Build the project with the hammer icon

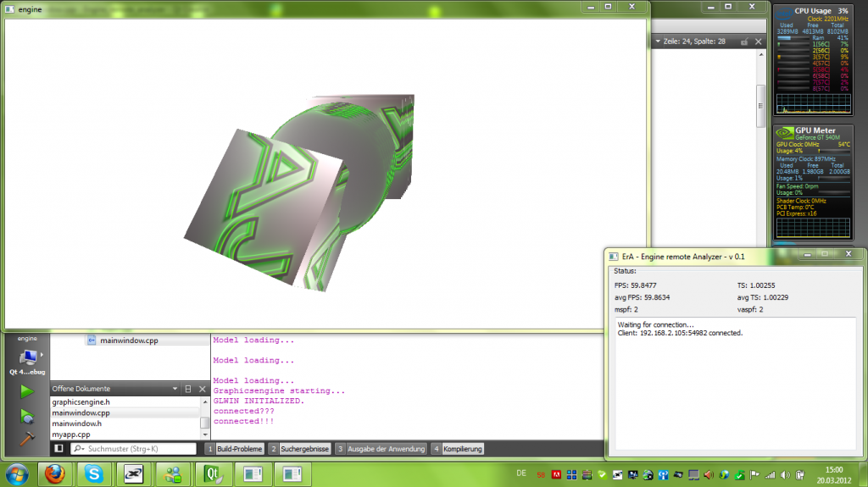(26, 438)
